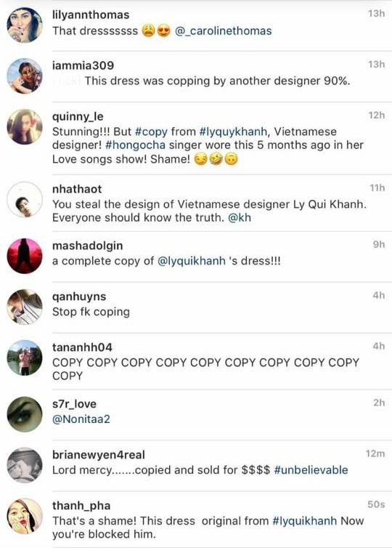The width and height of the screenshot is (392, 548).
Task: Open lilyannthomas profile picture
Action: pos(25,25)
